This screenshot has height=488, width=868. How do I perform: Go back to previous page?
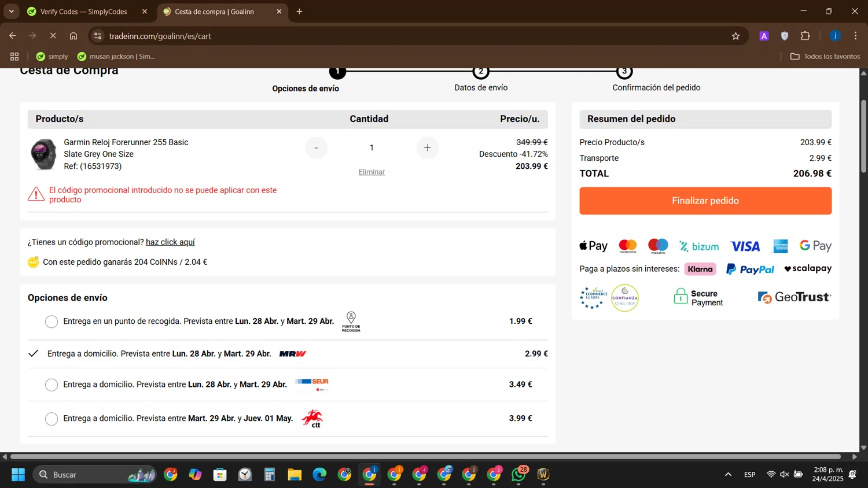coord(13,36)
